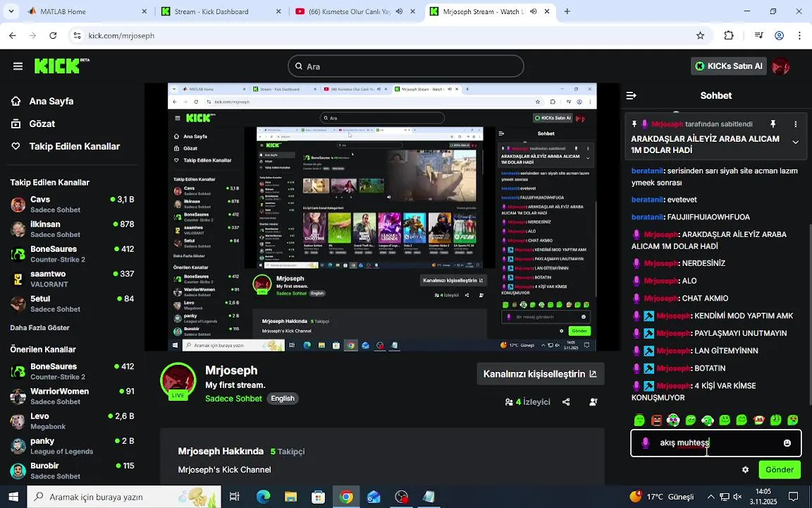Viewport: 812px width, 508px height.
Task: Open Microsoft Edge from taskbar
Action: click(263, 497)
